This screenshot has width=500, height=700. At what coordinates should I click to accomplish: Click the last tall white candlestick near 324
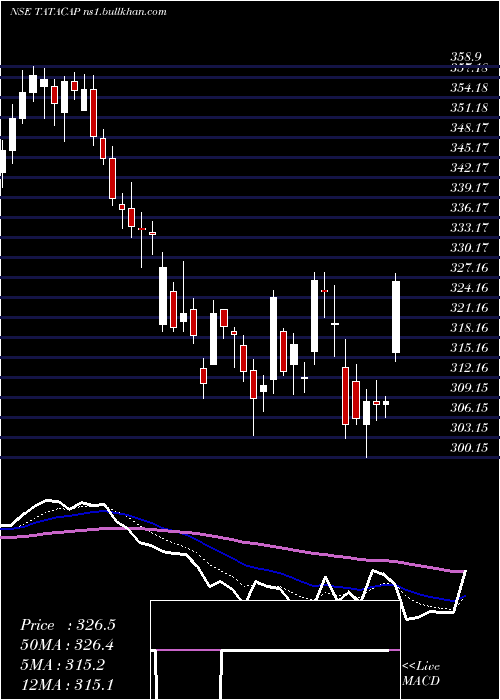coord(396,317)
